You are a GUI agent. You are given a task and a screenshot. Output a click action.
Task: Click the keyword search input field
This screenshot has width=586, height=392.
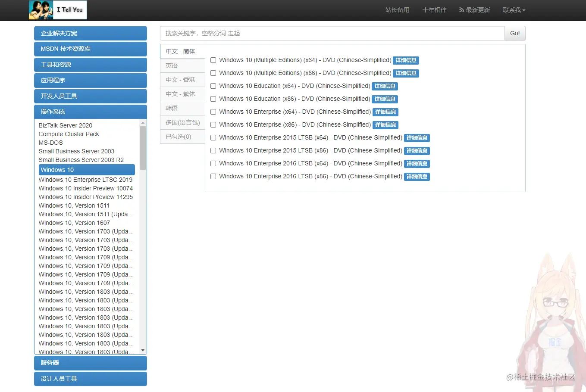pos(332,33)
